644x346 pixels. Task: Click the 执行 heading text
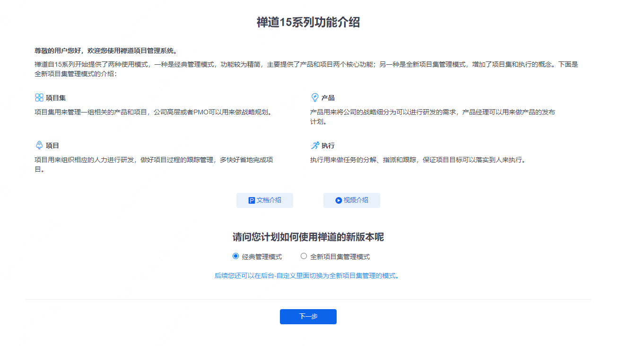[328, 146]
